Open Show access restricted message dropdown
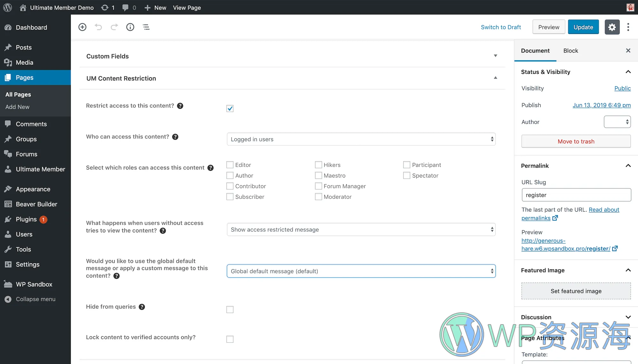This screenshot has height=364, width=638. (361, 229)
